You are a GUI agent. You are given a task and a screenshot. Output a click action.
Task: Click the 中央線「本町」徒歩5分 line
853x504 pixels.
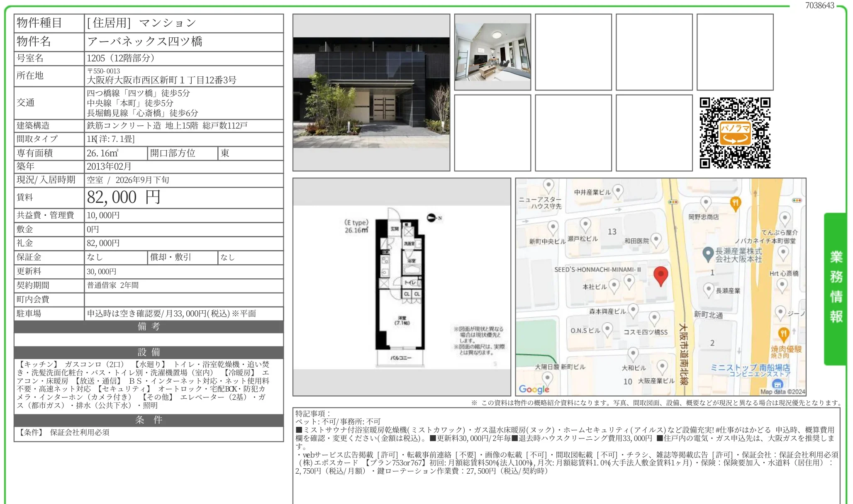point(130,103)
